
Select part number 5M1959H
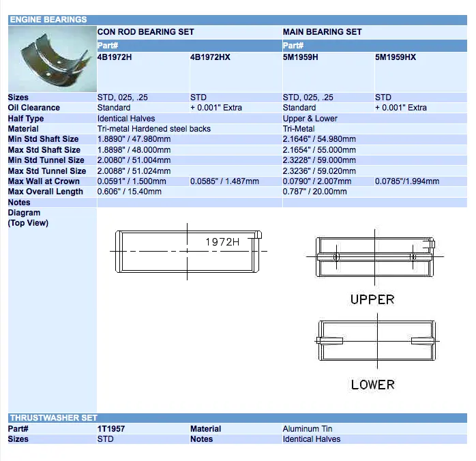[x=300, y=57]
